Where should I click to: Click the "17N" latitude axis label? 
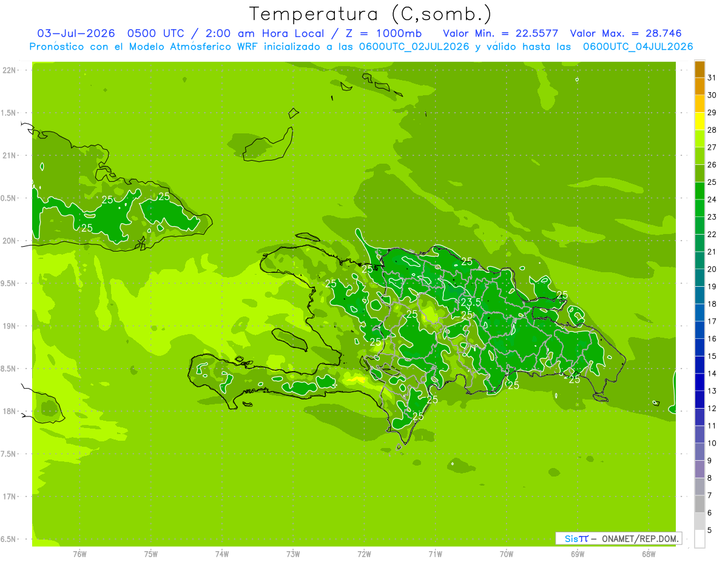(x=10, y=497)
